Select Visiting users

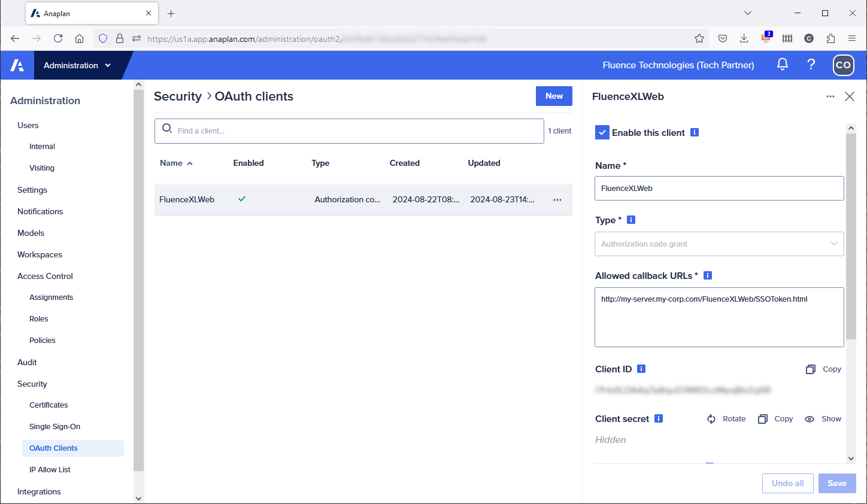[42, 168]
